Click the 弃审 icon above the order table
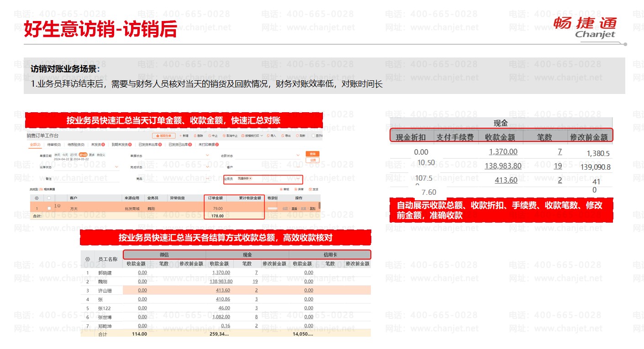This screenshot has width=644, height=349. point(296,189)
